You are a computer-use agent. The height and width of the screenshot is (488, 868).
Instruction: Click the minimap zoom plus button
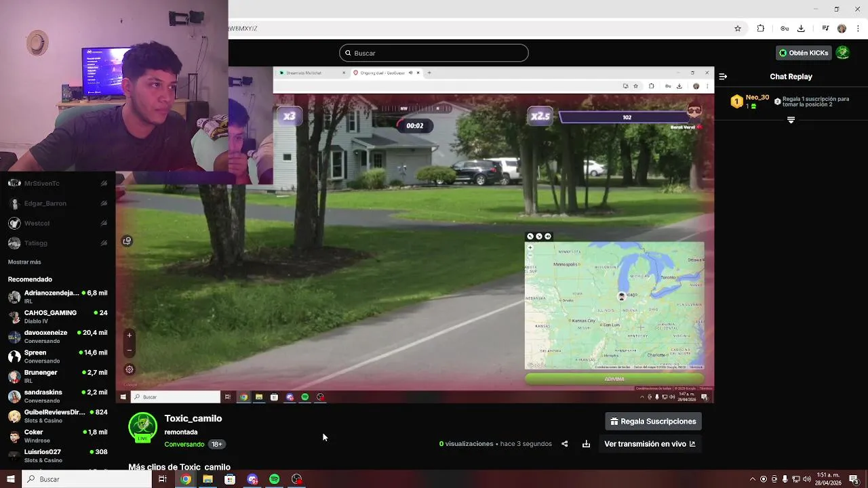530,247
